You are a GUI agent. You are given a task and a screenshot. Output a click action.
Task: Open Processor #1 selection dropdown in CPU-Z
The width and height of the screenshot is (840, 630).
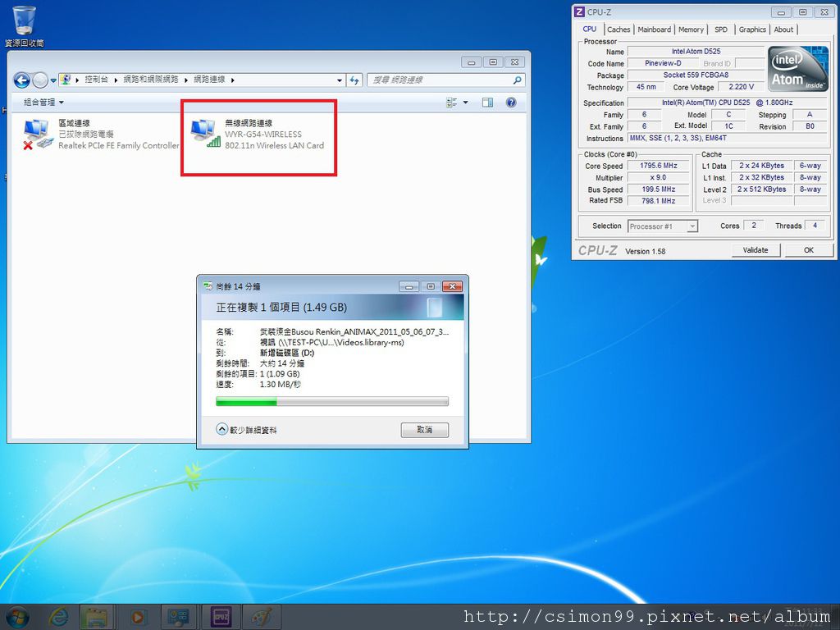663,226
